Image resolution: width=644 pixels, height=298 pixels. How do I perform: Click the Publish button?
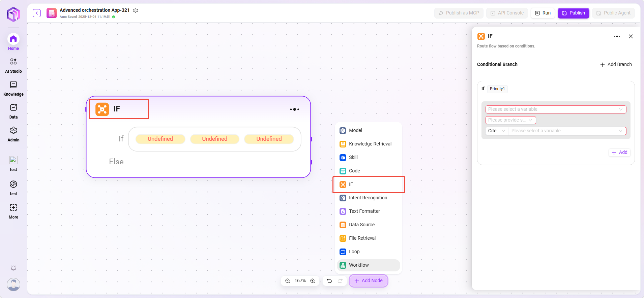[x=573, y=13]
